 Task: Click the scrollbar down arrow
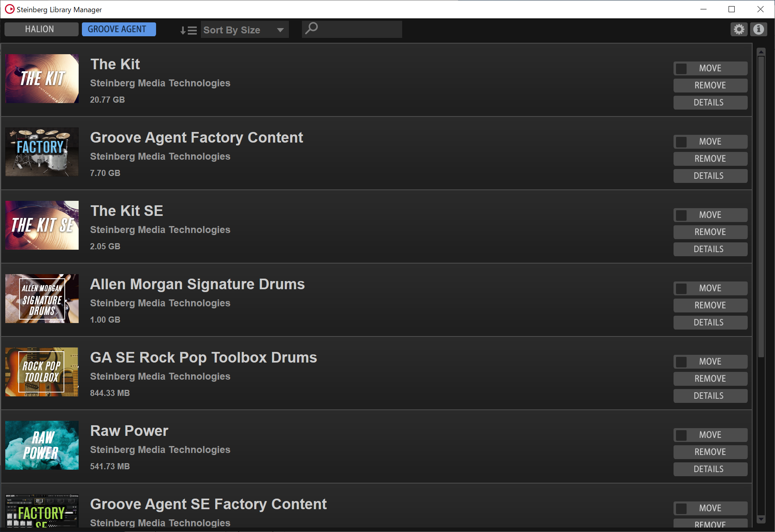tap(761, 519)
